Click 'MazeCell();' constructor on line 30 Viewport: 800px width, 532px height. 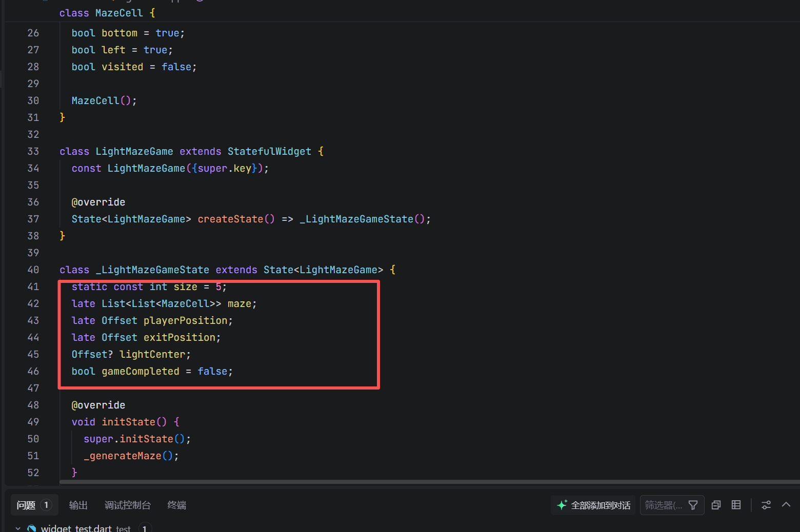(104, 100)
